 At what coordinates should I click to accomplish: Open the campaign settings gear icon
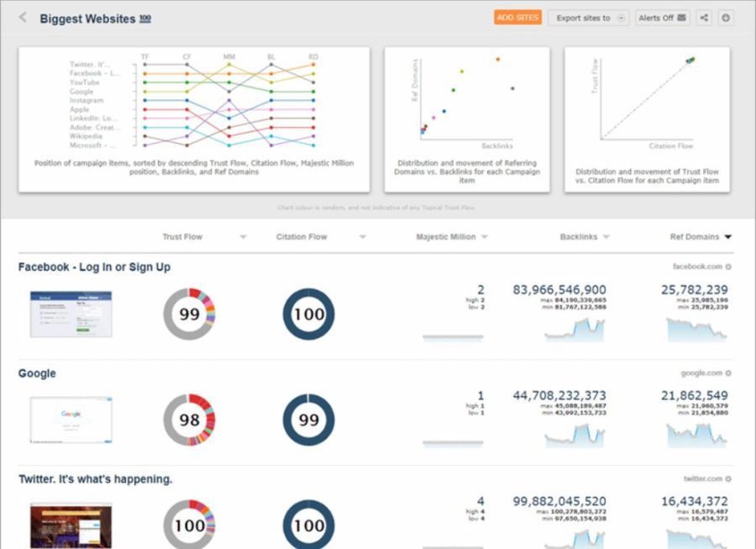(x=726, y=18)
